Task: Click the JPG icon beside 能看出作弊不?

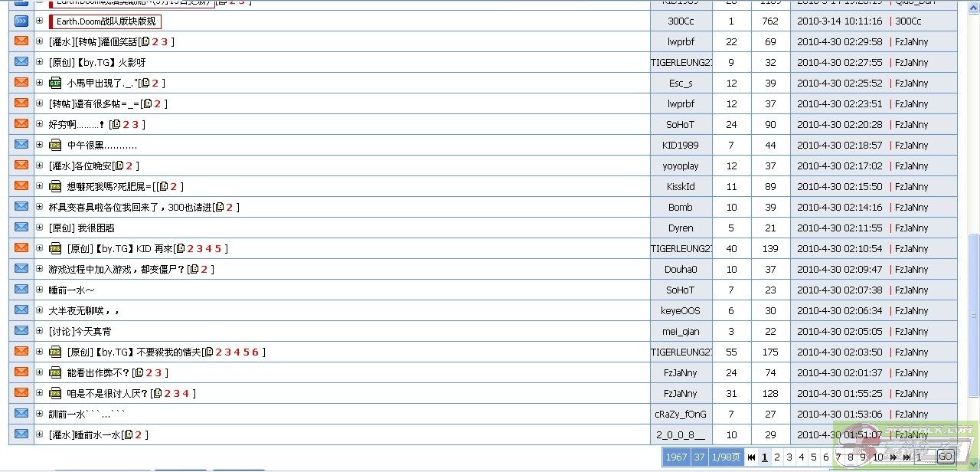Action: point(55,372)
